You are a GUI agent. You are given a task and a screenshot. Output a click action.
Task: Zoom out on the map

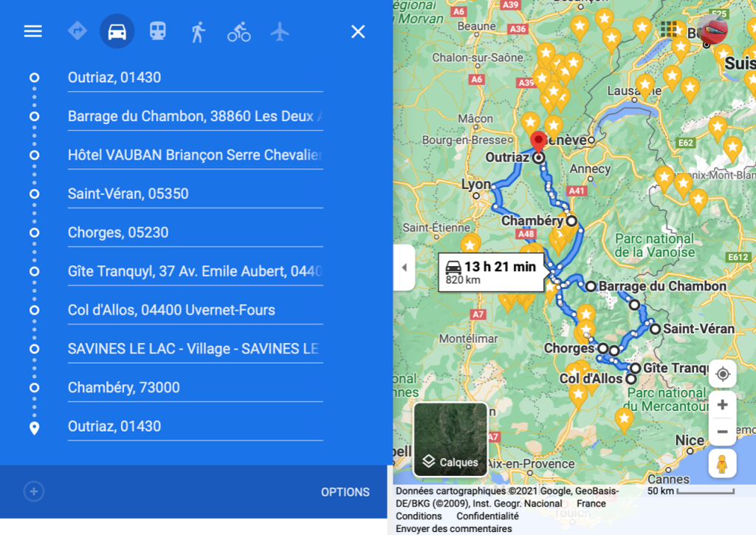tap(722, 432)
